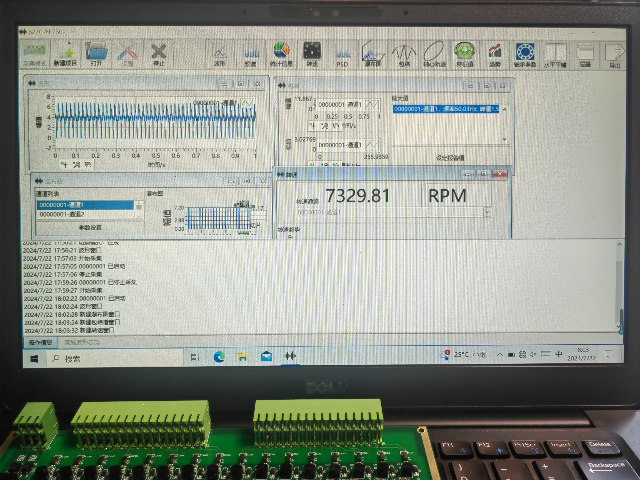The image size is (640, 480).
Task: Click the taskbar search box
Action: click(114, 358)
